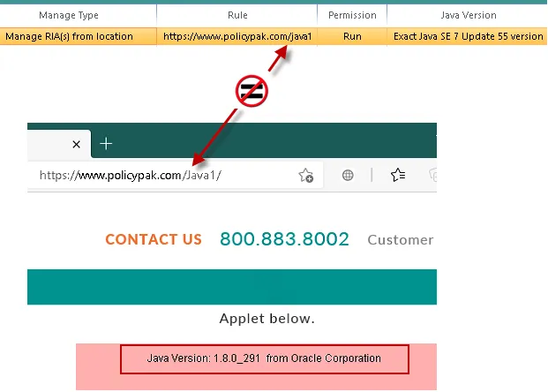Viewport: 548px width, 392px height.
Task: Click the collections icon at toolbar edge
Action: 433,175
